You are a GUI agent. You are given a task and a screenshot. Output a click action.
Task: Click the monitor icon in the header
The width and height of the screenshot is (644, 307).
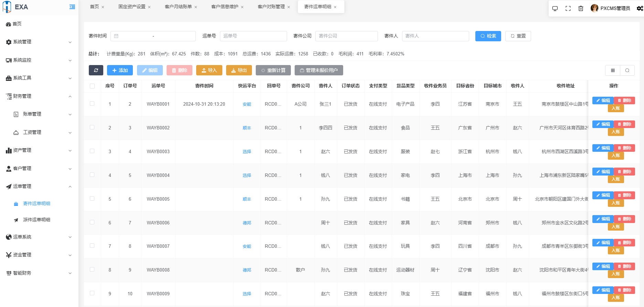coord(555,8)
